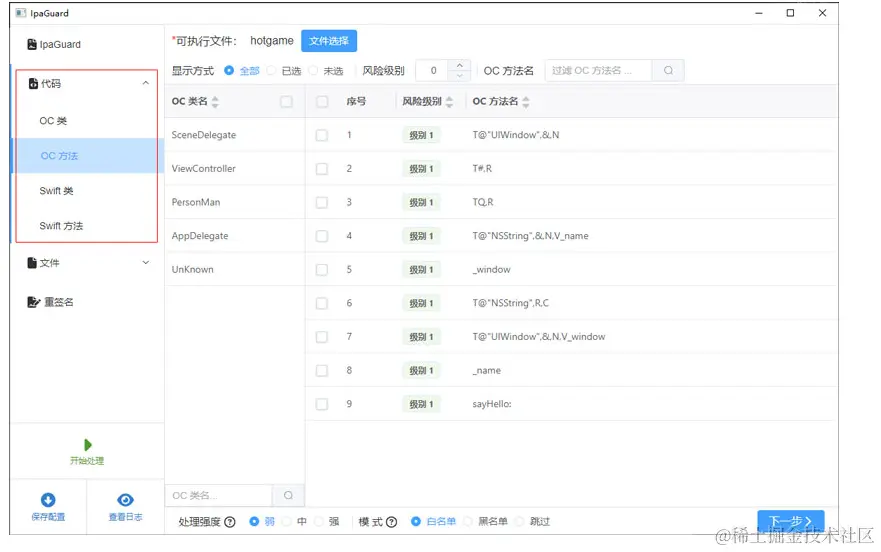Screen dimensions: 881x552
Task: Click help icon next to 处理强度
Action: tap(230, 522)
